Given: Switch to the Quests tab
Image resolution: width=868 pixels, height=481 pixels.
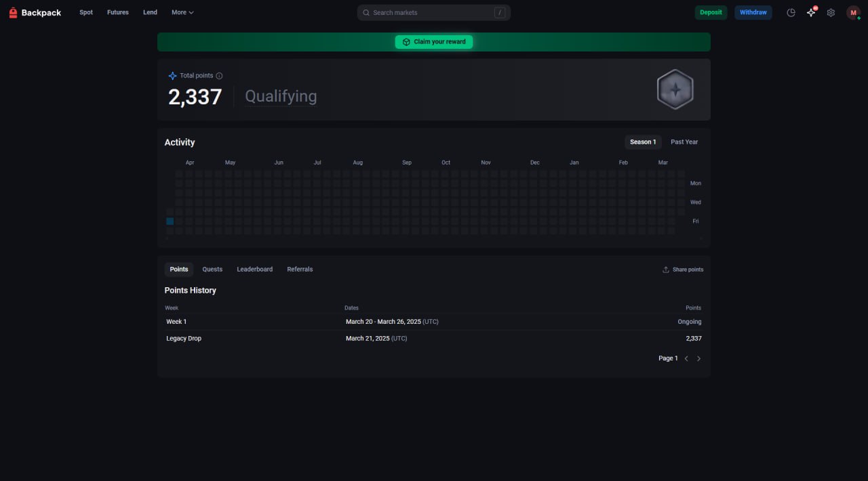Looking at the screenshot, I should pyautogui.click(x=212, y=269).
